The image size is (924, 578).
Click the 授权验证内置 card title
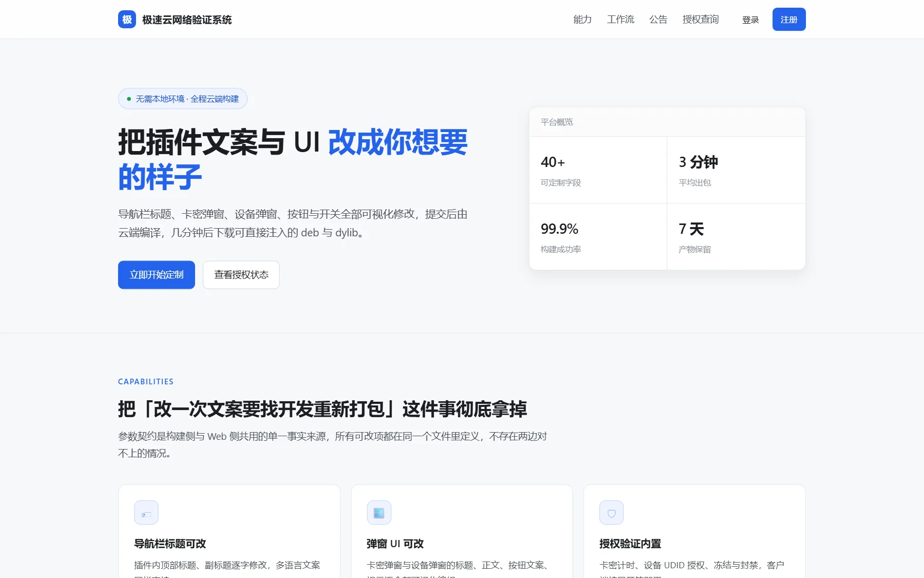(630, 544)
